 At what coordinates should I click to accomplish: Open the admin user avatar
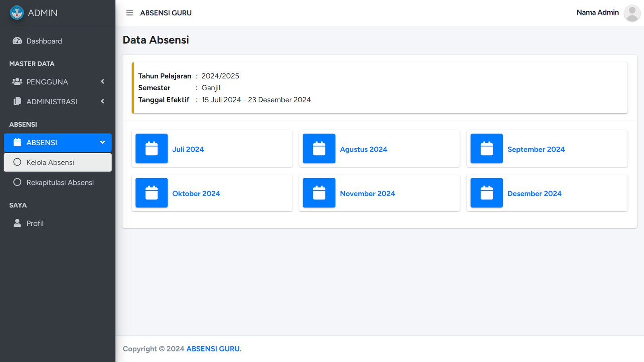pos(632,13)
